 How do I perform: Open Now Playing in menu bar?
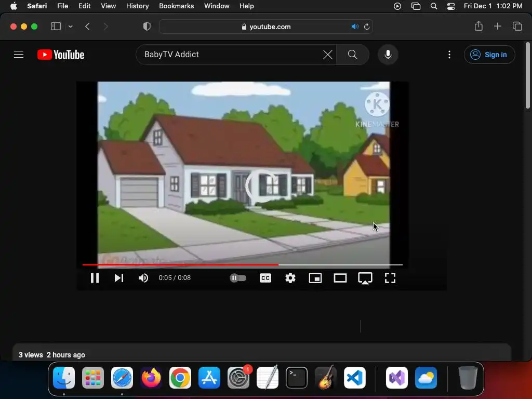tap(397, 6)
